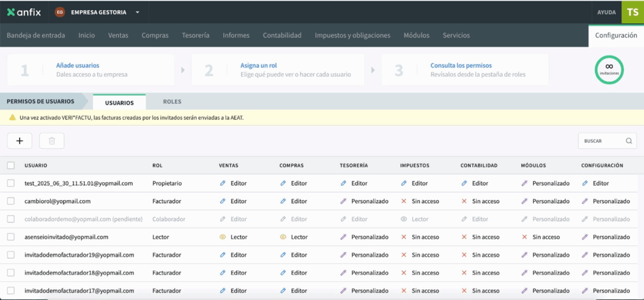Open the Ayuda help link
The width and height of the screenshot is (644, 300).
click(x=606, y=12)
